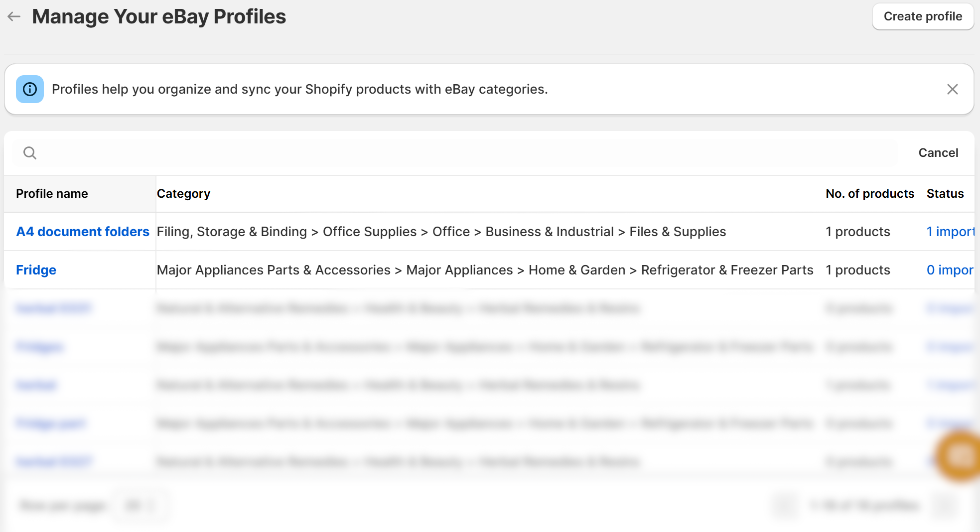Viewport: 980px width, 532px height.
Task: Open the Fridge profile
Action: [x=36, y=270]
